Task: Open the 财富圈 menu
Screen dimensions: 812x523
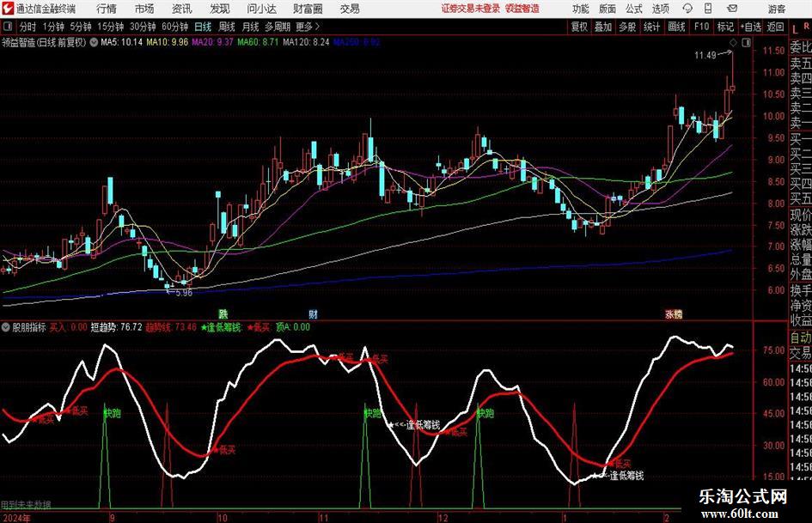Action: point(308,9)
